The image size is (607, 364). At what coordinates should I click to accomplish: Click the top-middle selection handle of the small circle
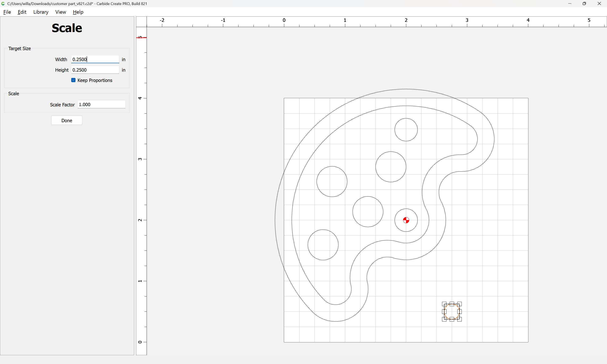[x=452, y=304]
